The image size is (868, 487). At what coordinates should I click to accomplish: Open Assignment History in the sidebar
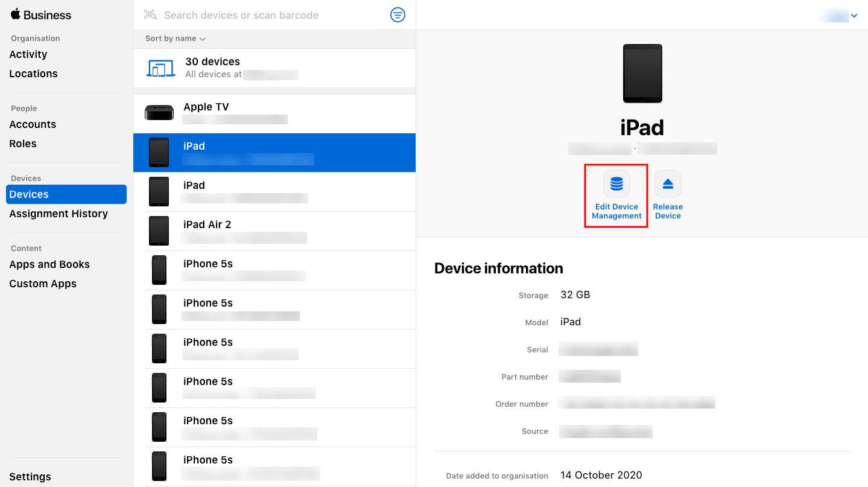click(59, 214)
